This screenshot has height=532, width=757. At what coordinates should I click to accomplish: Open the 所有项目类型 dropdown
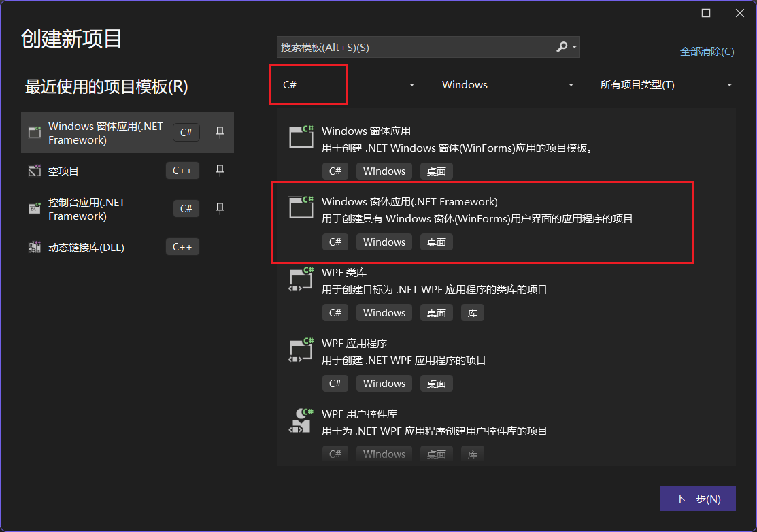click(728, 84)
